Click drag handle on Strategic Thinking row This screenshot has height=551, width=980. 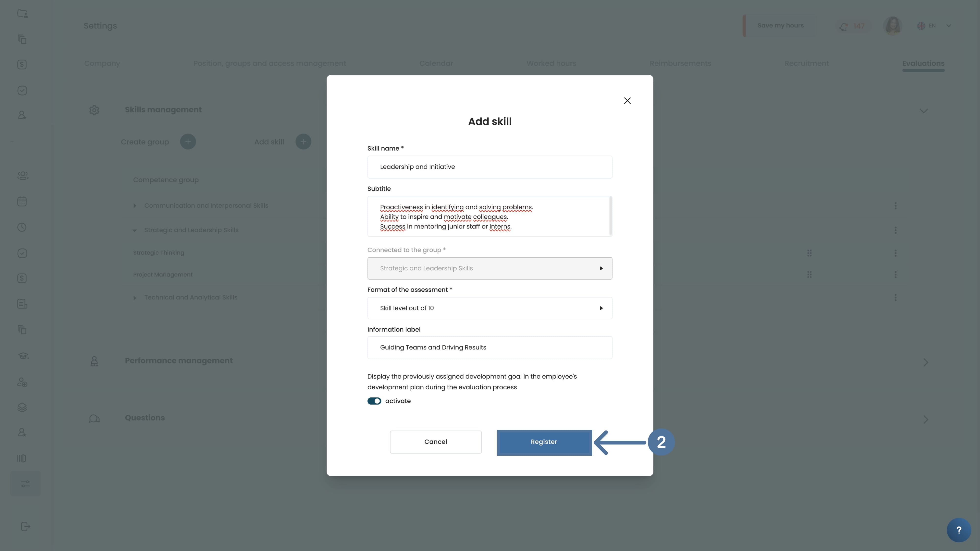pos(809,253)
